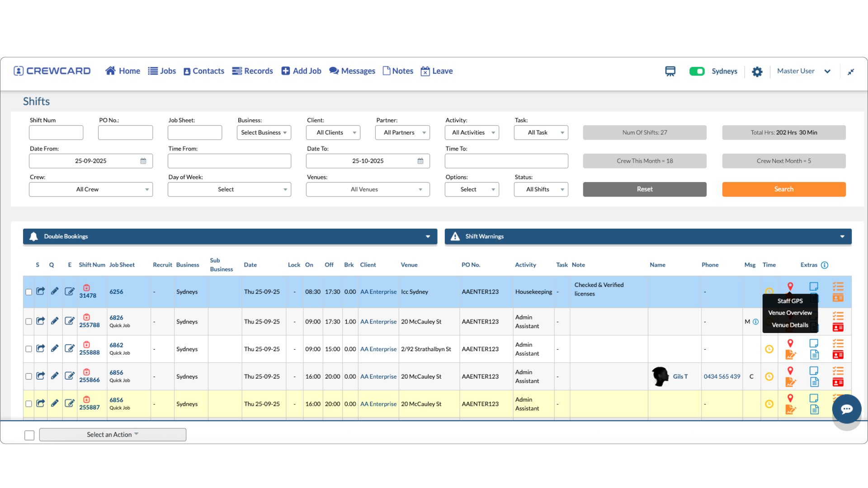Go to the Jobs menu
This screenshot has width=868, height=488.
pos(162,71)
